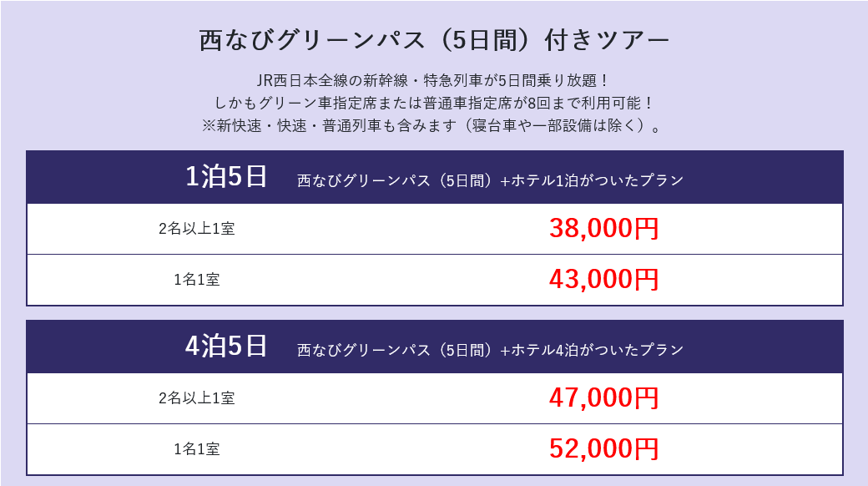Click 1名1室 in the 4泊5日 plan
Screen dimensions: 868x486
point(196,449)
